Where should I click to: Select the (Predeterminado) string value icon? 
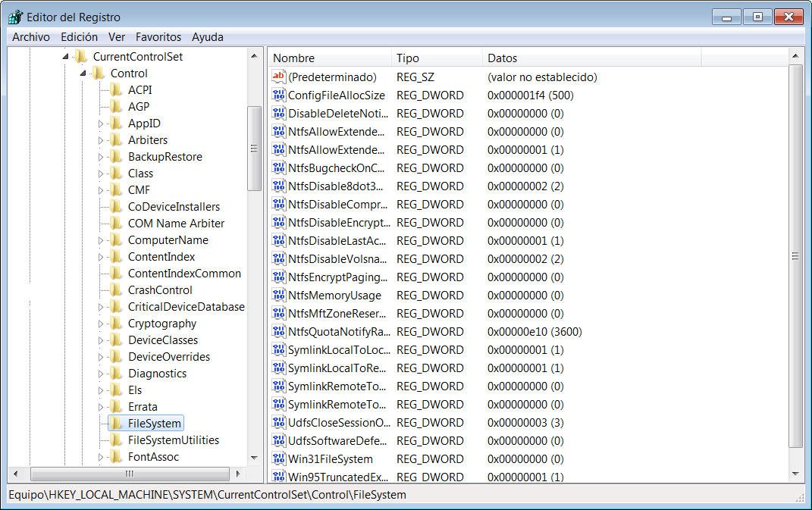click(278, 77)
